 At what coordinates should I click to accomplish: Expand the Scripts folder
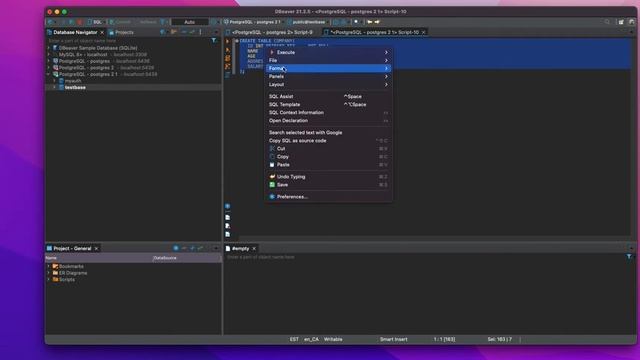[49, 280]
